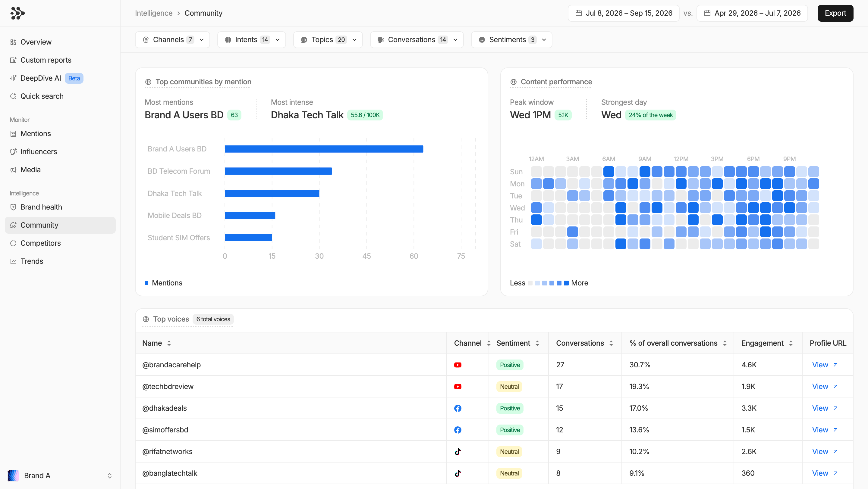Image resolution: width=868 pixels, height=489 pixels.
Task: Open View link for @brandacarehelp
Action: click(x=825, y=365)
